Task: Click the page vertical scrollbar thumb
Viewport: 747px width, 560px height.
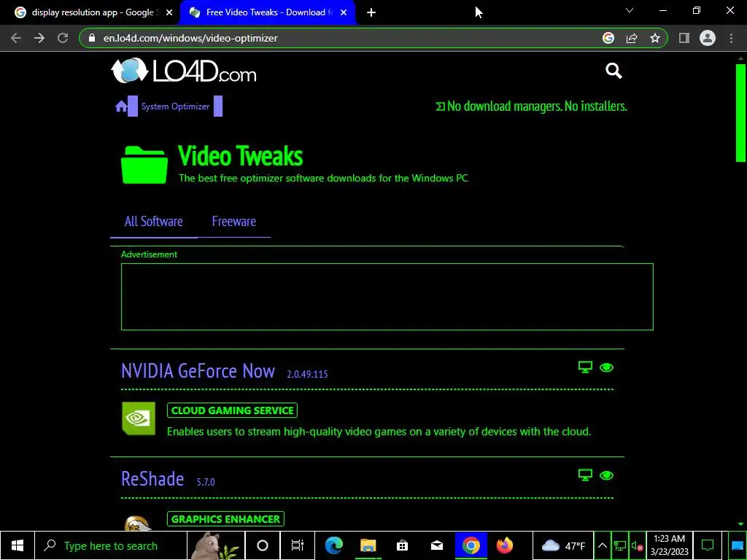Action: pos(740,113)
